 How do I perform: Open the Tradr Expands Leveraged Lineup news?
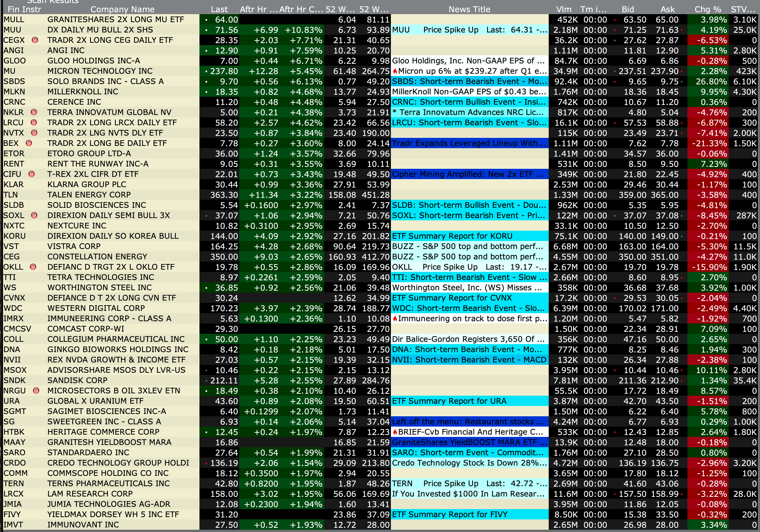pos(468,143)
